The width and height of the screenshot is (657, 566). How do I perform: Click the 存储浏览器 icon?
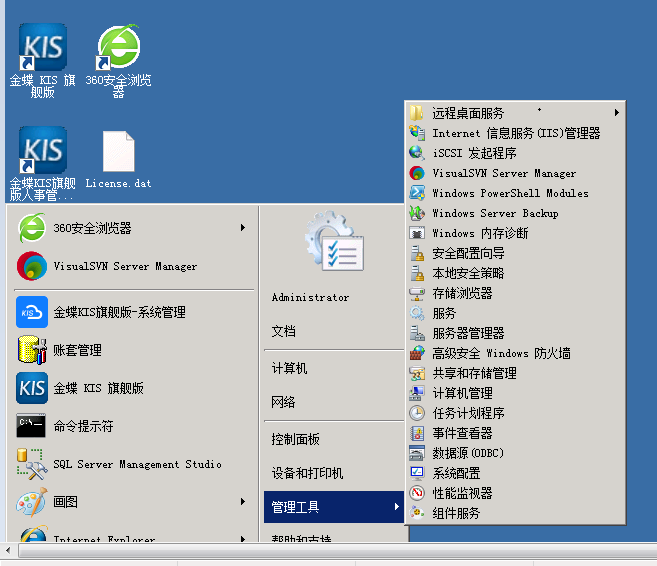pyautogui.click(x=417, y=293)
